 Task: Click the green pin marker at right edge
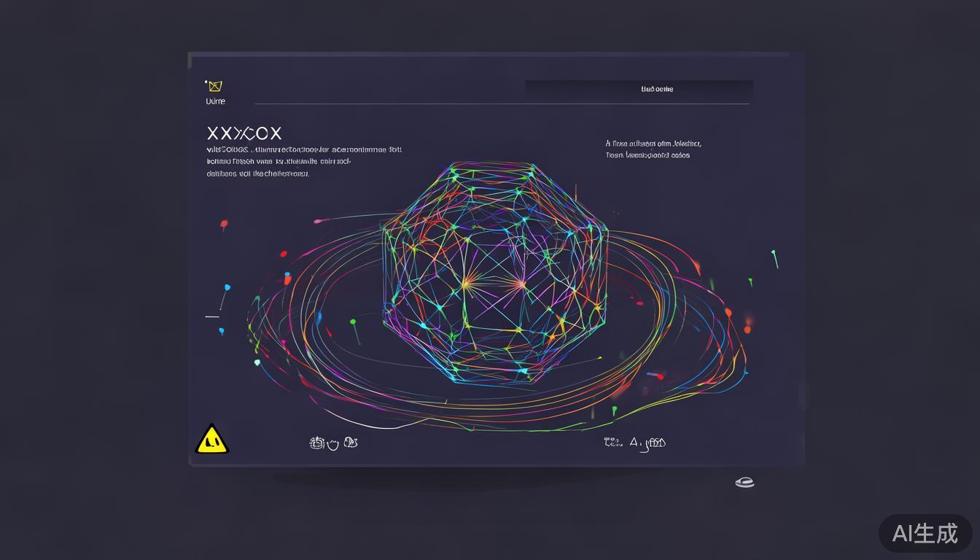(x=774, y=258)
